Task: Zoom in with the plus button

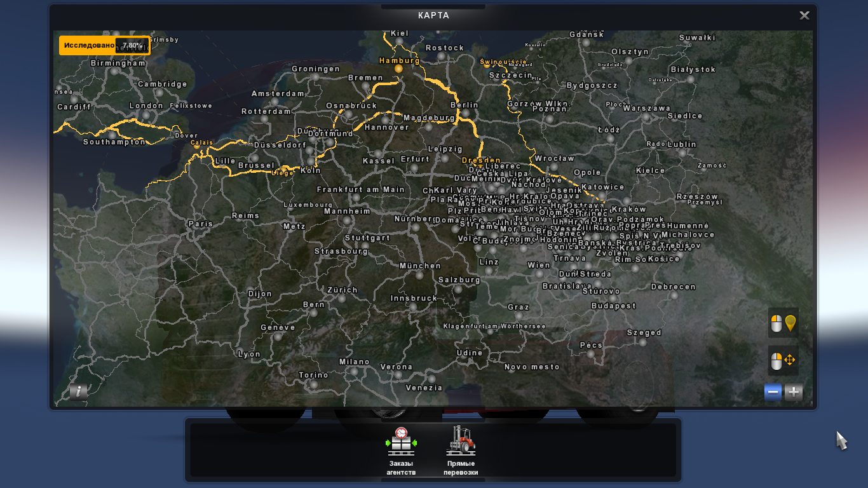Action: click(793, 392)
